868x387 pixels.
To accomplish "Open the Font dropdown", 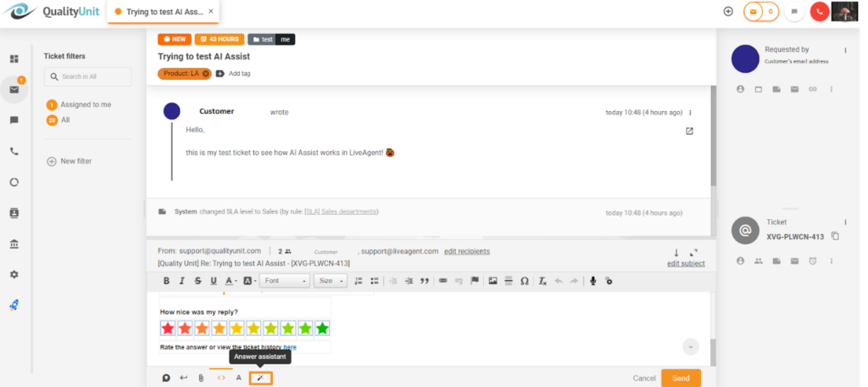I will (282, 281).
